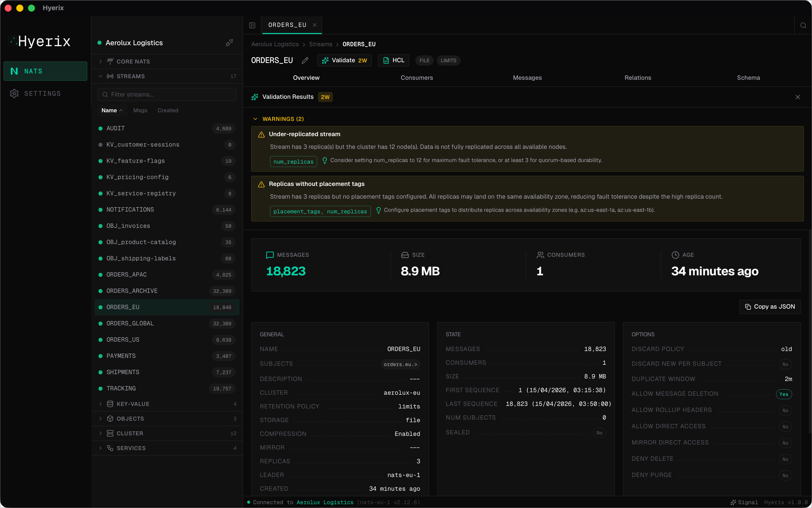Click Streams breadcrumb link
Viewport: 812px width, 508px height.
(x=320, y=44)
